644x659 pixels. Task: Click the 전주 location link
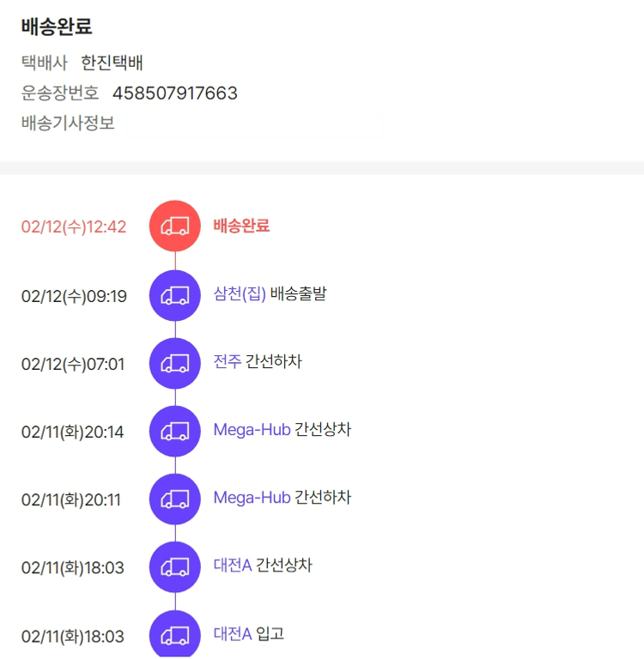[x=228, y=362]
